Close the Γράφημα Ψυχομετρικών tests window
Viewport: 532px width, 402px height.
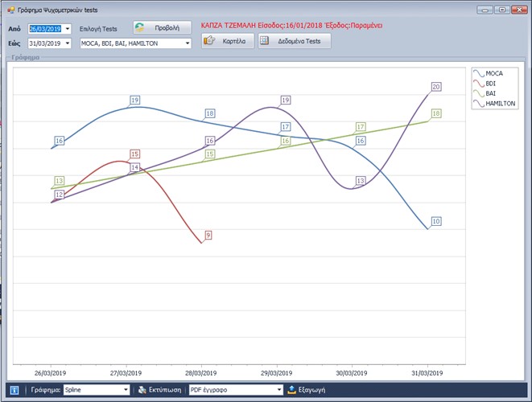coord(519,10)
